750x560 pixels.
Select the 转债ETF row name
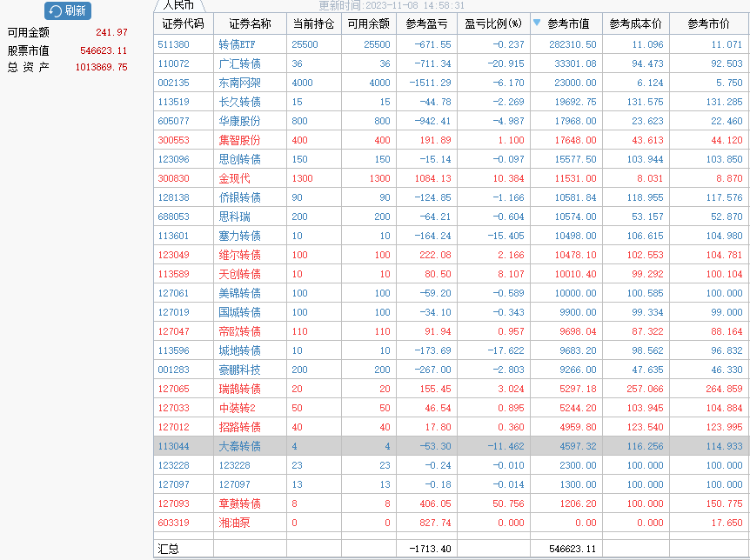238,44
